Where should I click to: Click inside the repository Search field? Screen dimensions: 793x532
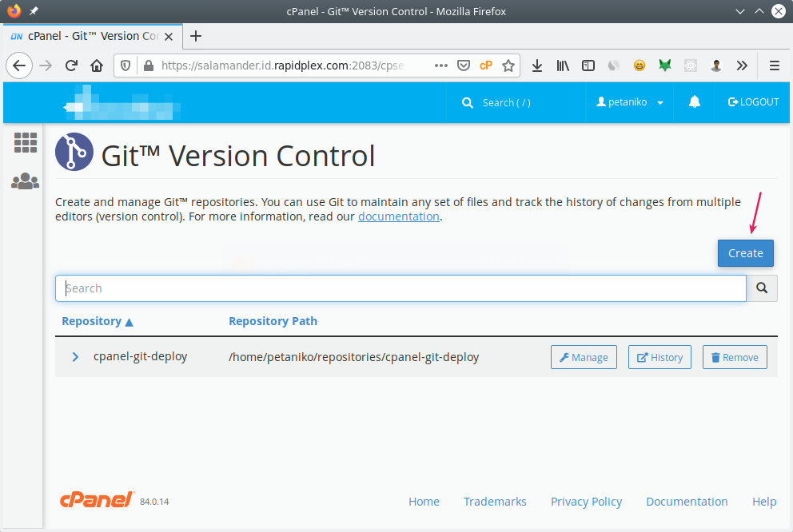pyautogui.click(x=320, y=288)
